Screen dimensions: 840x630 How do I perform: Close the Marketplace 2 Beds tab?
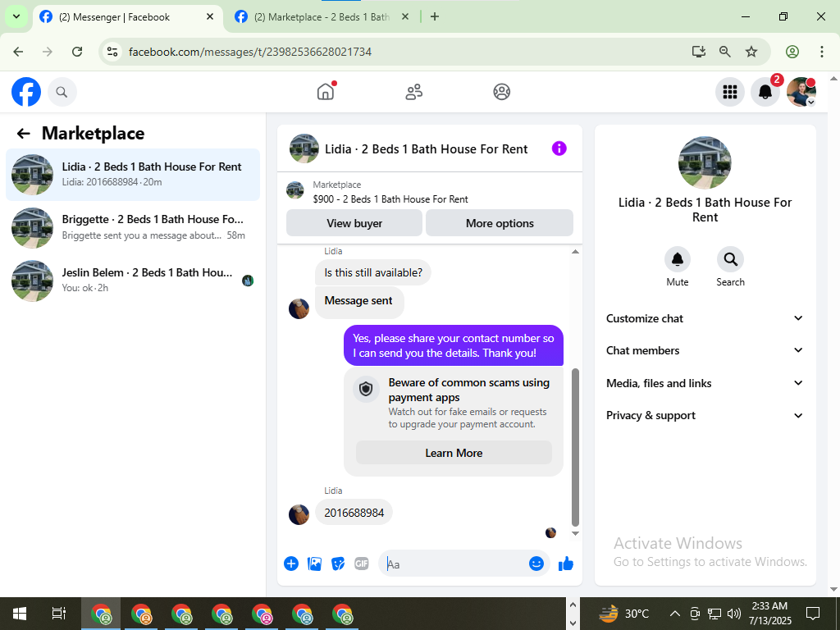(x=405, y=16)
